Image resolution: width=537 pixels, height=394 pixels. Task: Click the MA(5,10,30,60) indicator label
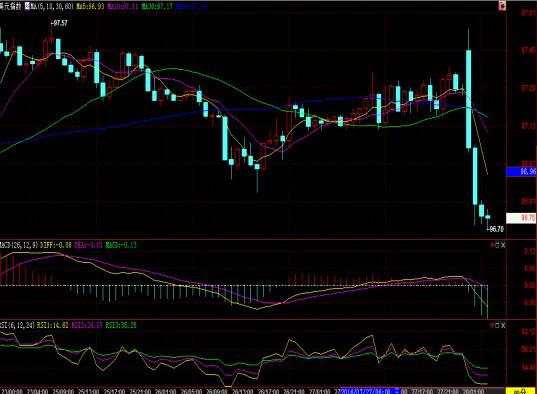[x=52, y=6]
